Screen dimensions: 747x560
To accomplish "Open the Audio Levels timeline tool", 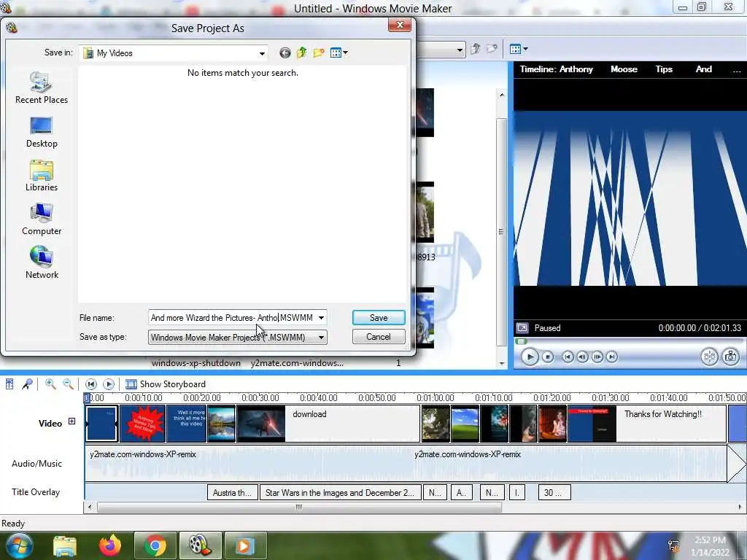I will (x=9, y=384).
